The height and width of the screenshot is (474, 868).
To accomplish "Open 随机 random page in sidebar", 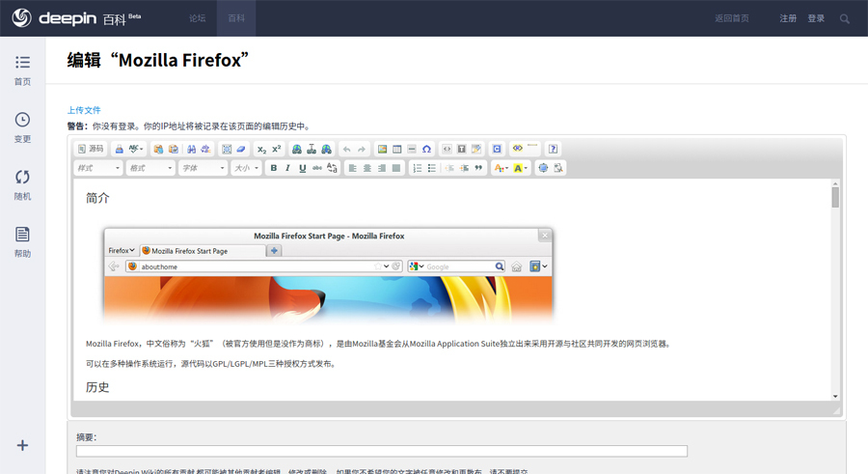I will click(23, 185).
